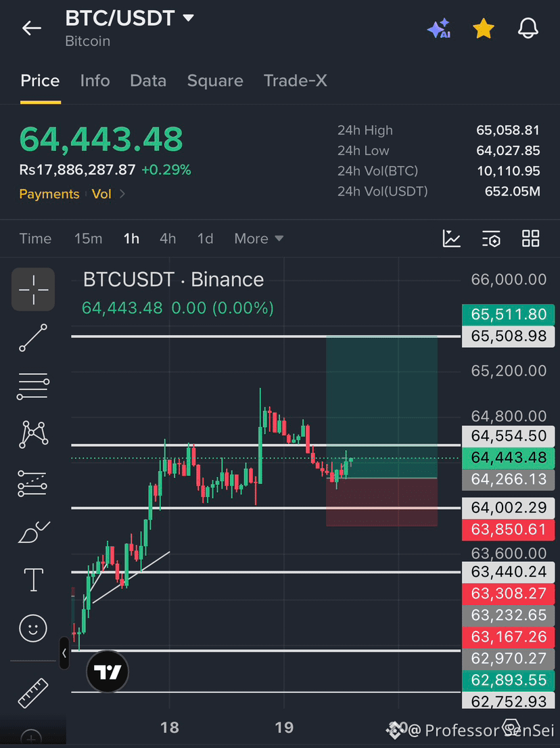Open the chart indicators line-graph icon

(451, 238)
